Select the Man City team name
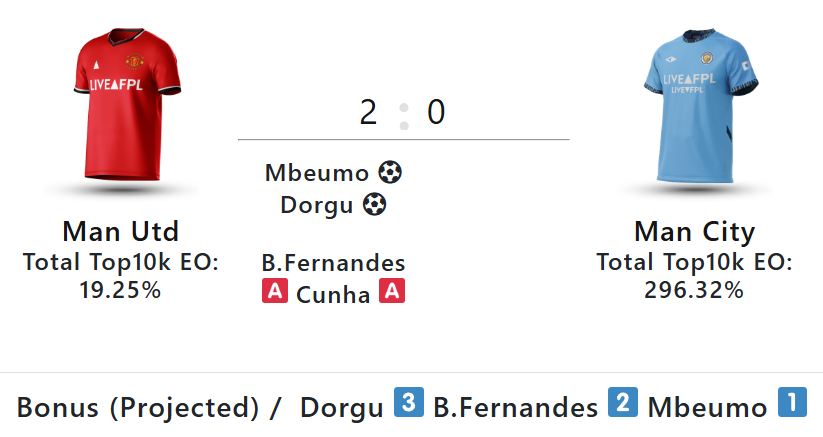The height and width of the screenshot is (437, 823). (694, 232)
